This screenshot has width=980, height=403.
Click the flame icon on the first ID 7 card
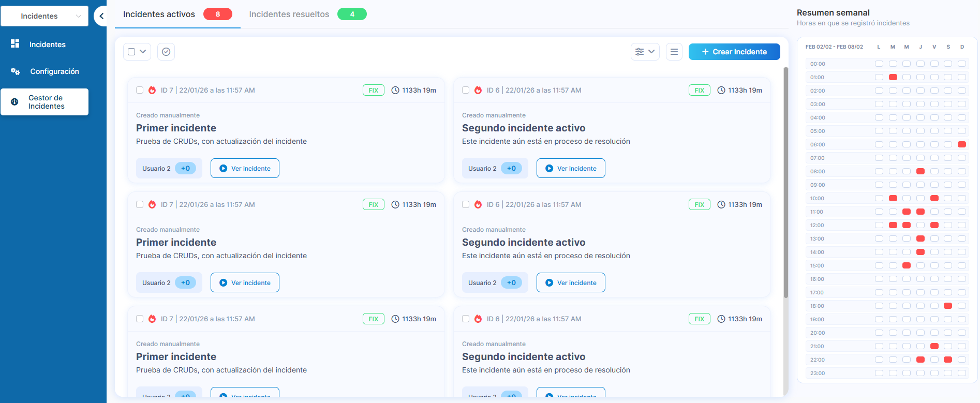[152, 90]
